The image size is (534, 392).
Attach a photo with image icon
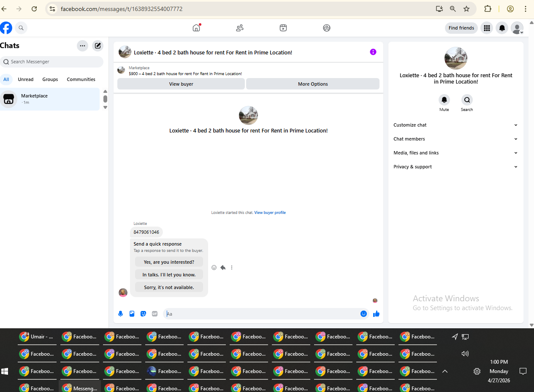point(132,314)
